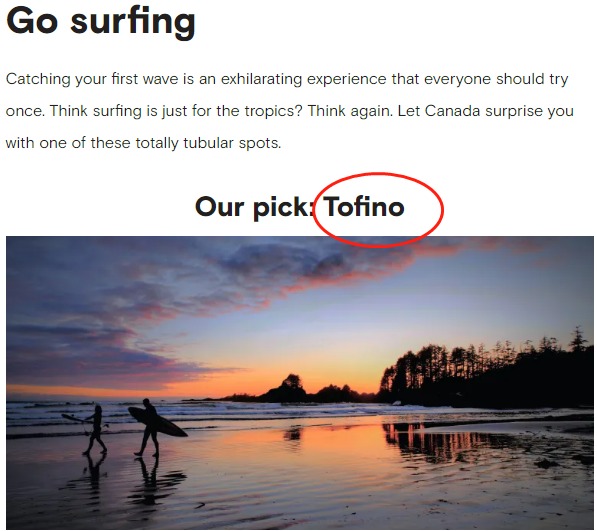Click the circled word "Tofino"

[364, 207]
